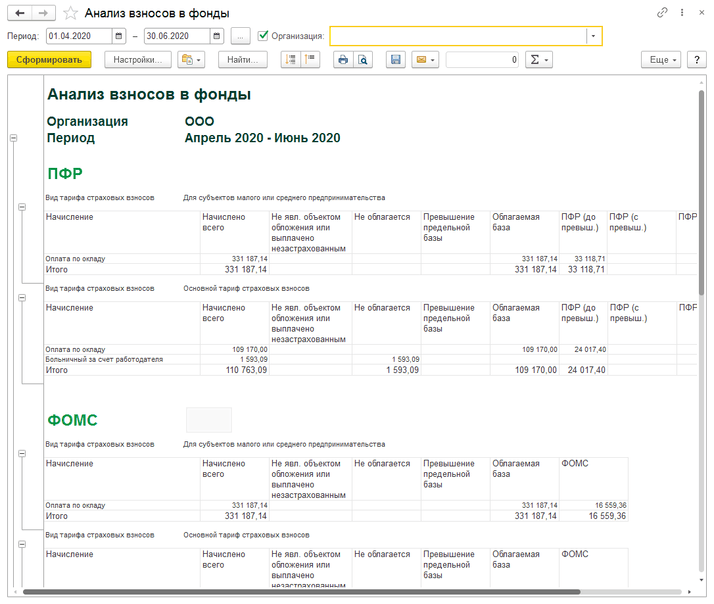
Task: Click the Найти... search button
Action: (243, 60)
